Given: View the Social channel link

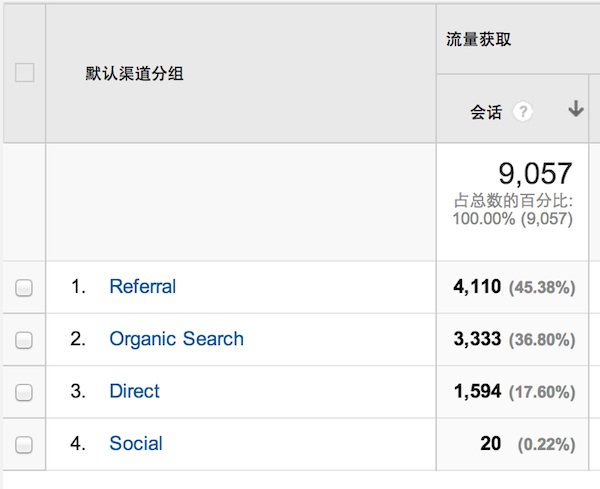Looking at the screenshot, I should tap(135, 443).
